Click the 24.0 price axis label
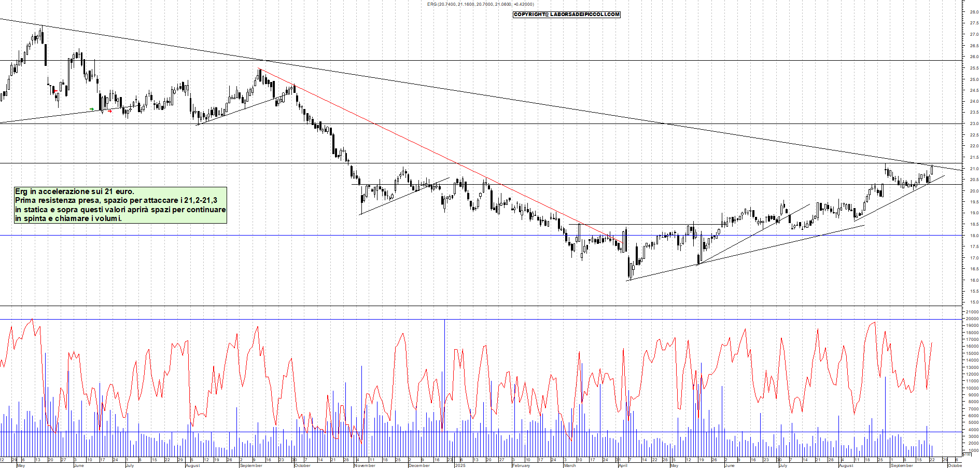This screenshot has height=468, width=980. (x=974, y=102)
